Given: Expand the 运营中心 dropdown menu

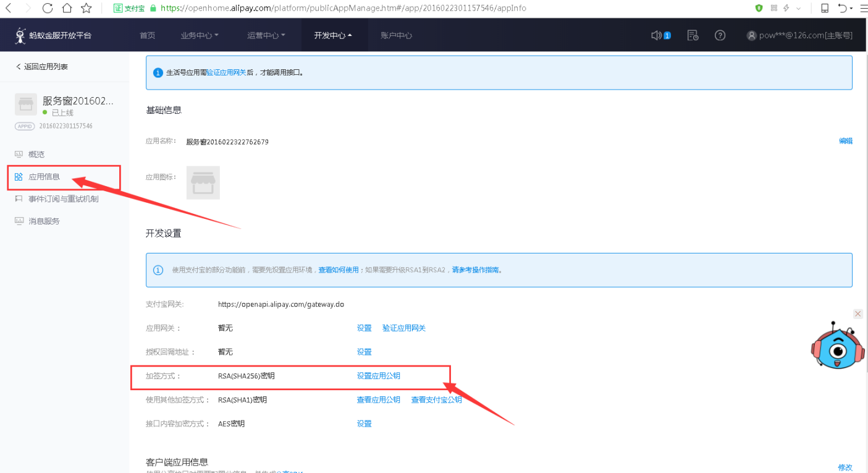Looking at the screenshot, I should [266, 35].
